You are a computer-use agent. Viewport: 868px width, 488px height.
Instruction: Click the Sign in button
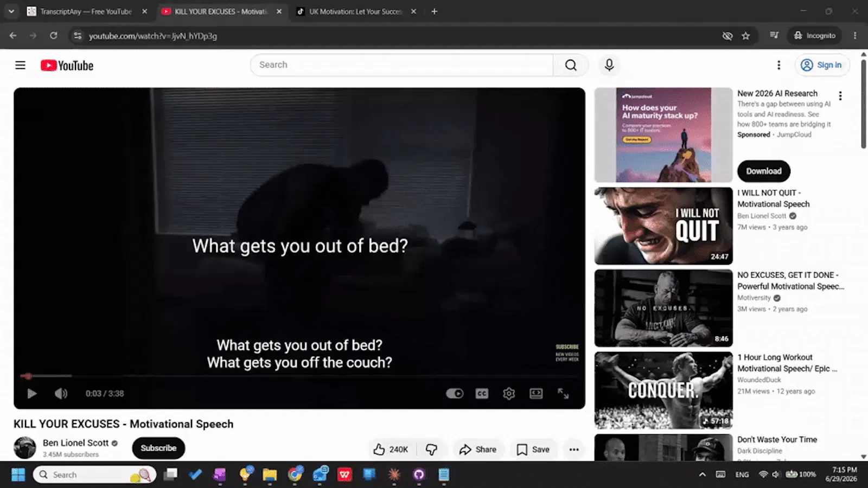[x=822, y=65]
